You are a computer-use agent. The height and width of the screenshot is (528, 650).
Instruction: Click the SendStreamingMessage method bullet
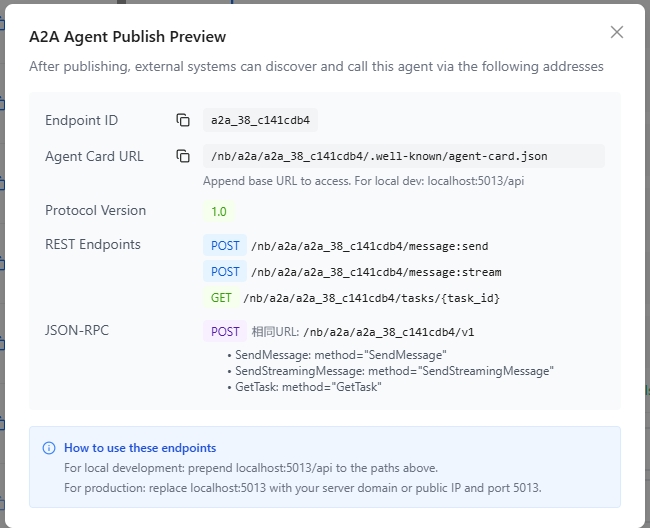tap(390, 371)
